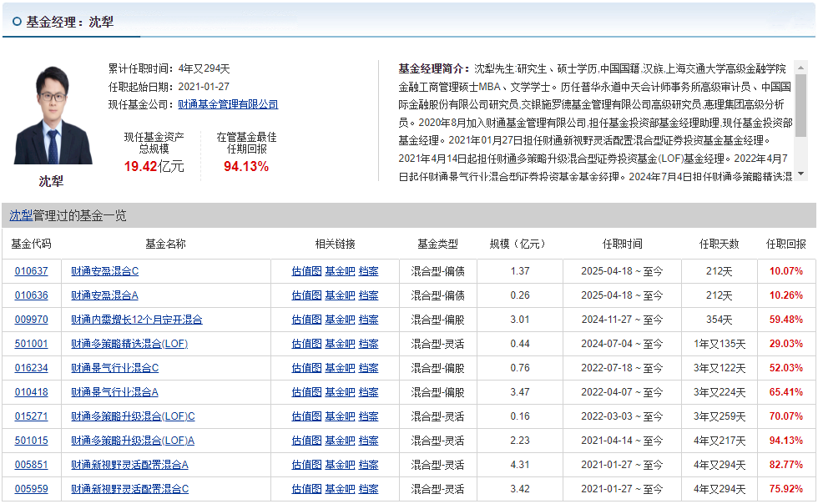
Task: Open 财通内需增长12个月定开混合 fund page
Action: (x=137, y=320)
